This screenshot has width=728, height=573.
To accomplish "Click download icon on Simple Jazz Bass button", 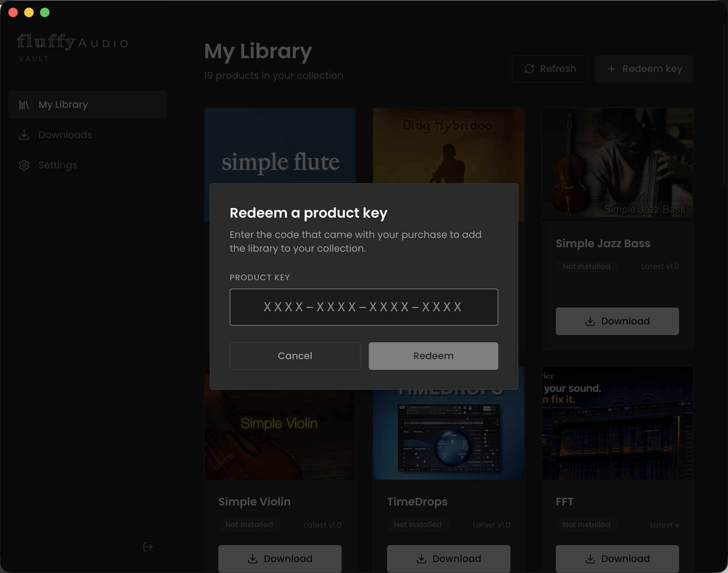I will tap(590, 321).
